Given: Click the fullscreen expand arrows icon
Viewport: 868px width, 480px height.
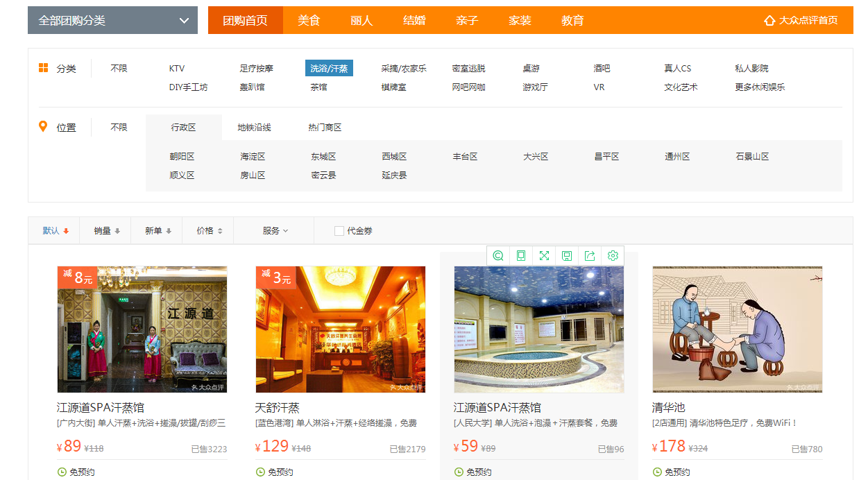Looking at the screenshot, I should pos(544,256).
